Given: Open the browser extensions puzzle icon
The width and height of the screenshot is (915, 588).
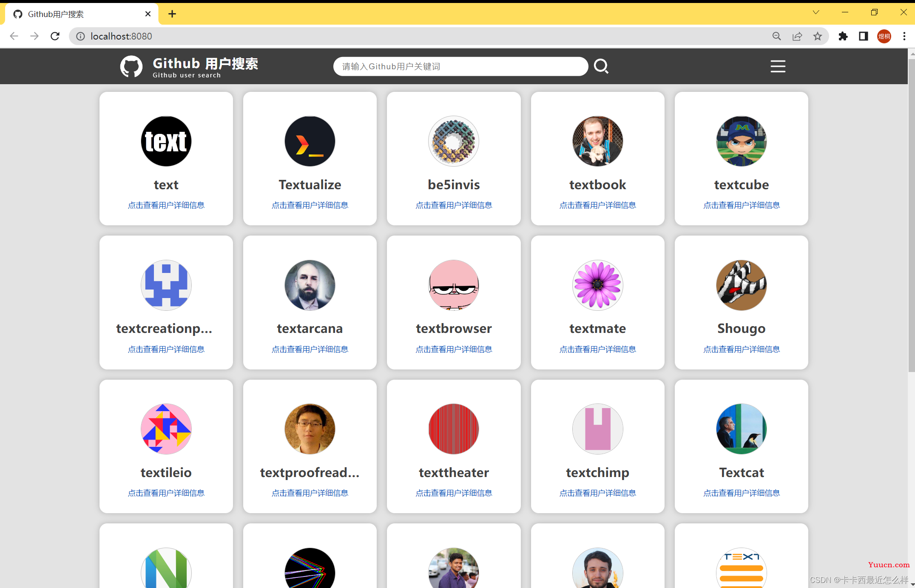Looking at the screenshot, I should pos(843,36).
